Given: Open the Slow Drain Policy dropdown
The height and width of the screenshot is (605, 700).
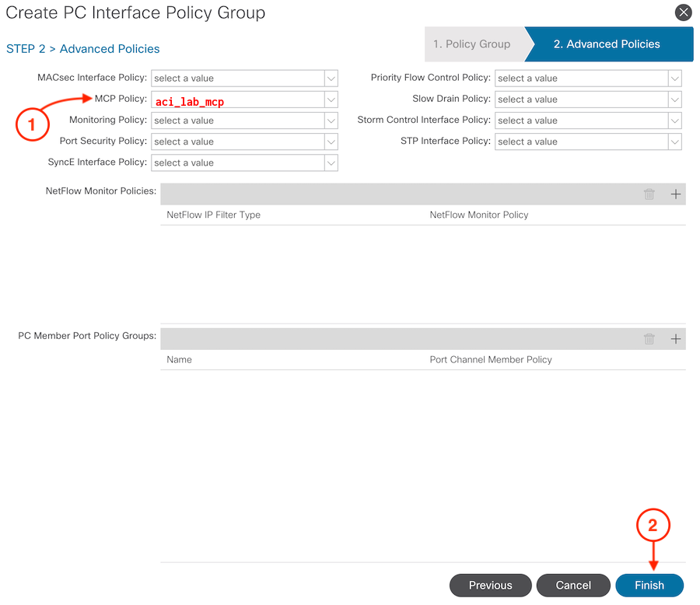Looking at the screenshot, I should [675, 100].
